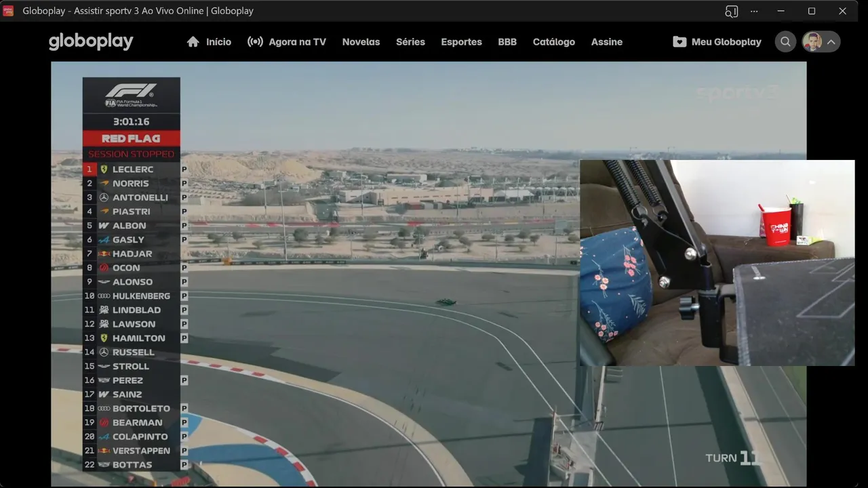Click the ANTONELLI row in standings
The height and width of the screenshot is (488, 868).
tap(132, 197)
